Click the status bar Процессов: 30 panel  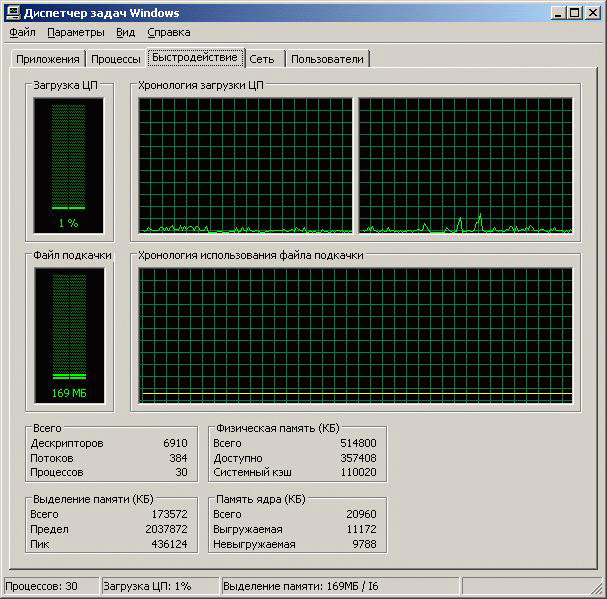50,586
